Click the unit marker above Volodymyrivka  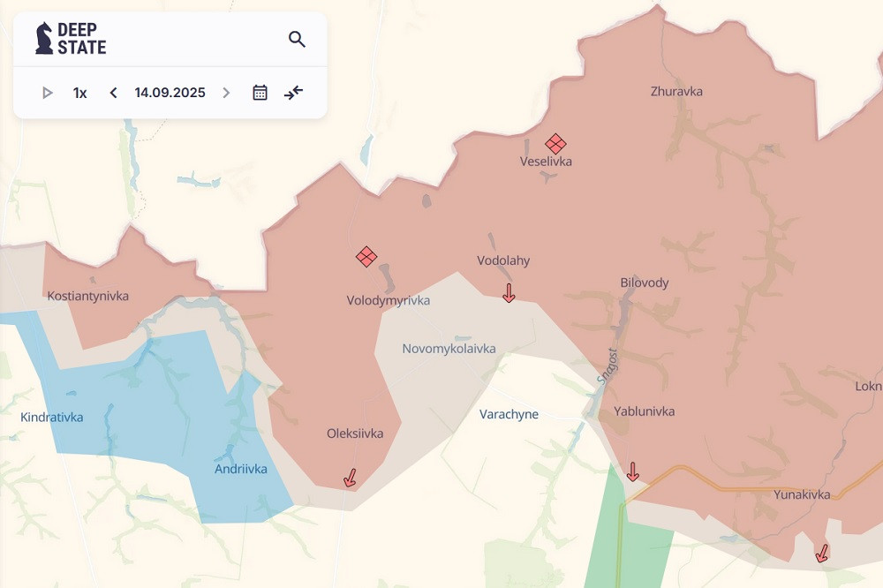click(x=366, y=257)
